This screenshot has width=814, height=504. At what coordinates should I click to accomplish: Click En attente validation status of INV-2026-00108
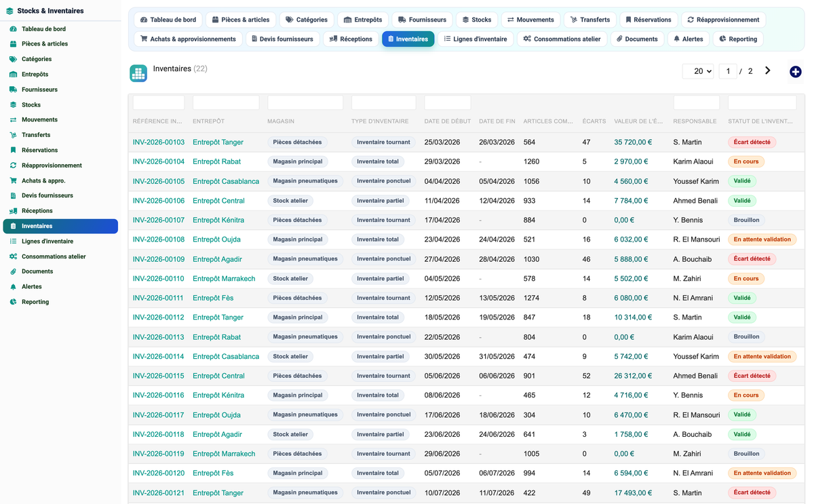coord(762,239)
